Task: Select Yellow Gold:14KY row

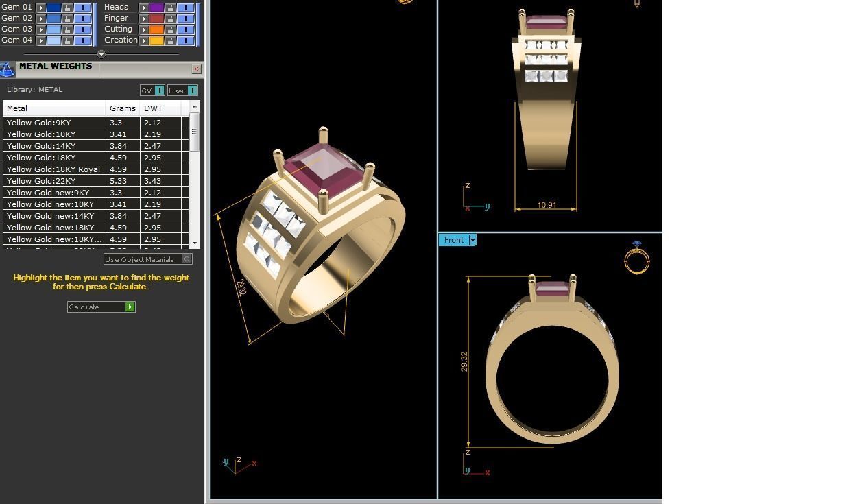Action: point(95,146)
